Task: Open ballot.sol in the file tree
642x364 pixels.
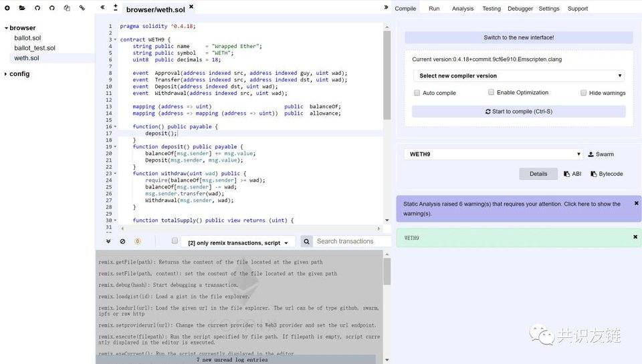Action: point(27,38)
